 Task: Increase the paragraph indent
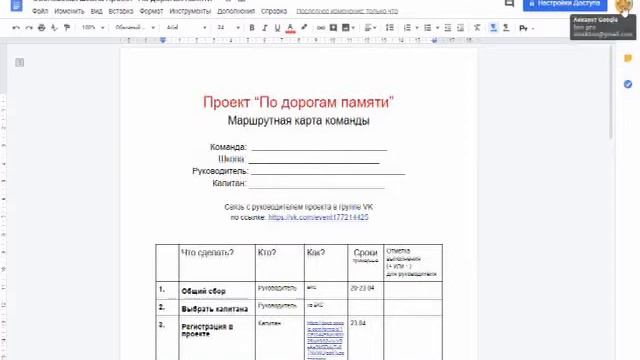coord(460,28)
